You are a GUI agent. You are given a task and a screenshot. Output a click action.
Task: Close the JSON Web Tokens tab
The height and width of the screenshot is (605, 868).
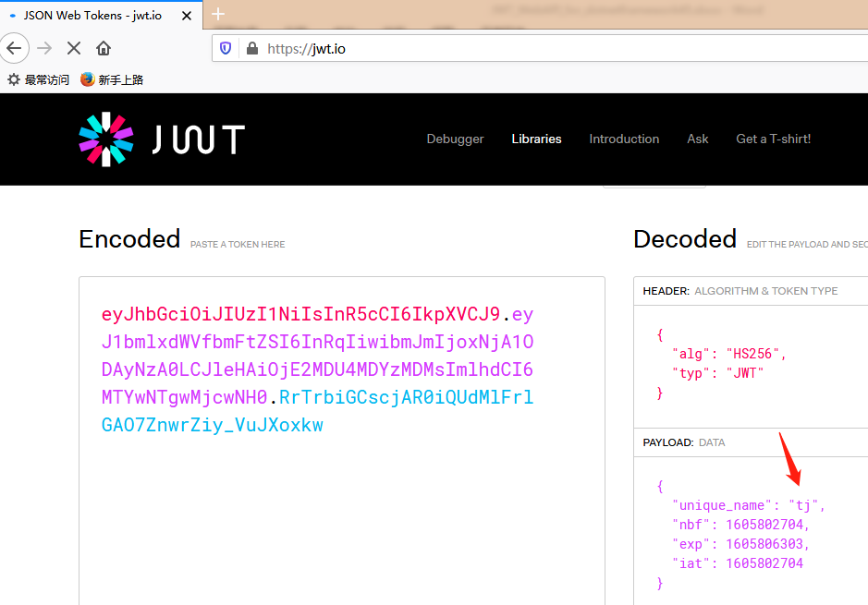tap(187, 16)
